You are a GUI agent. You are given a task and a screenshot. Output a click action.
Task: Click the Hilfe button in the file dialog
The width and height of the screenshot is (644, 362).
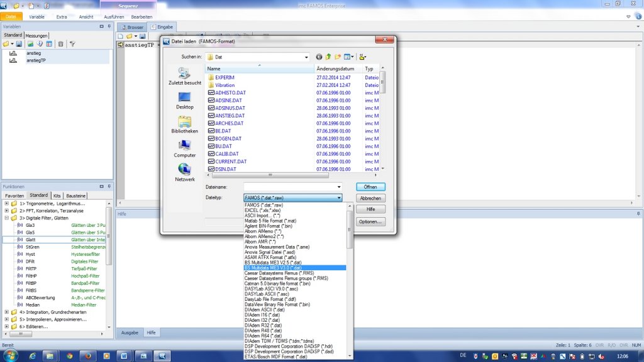(x=370, y=209)
